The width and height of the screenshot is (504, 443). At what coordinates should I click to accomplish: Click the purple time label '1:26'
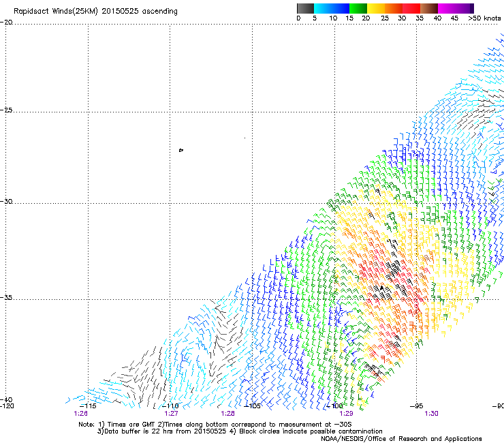pyautogui.click(x=80, y=414)
